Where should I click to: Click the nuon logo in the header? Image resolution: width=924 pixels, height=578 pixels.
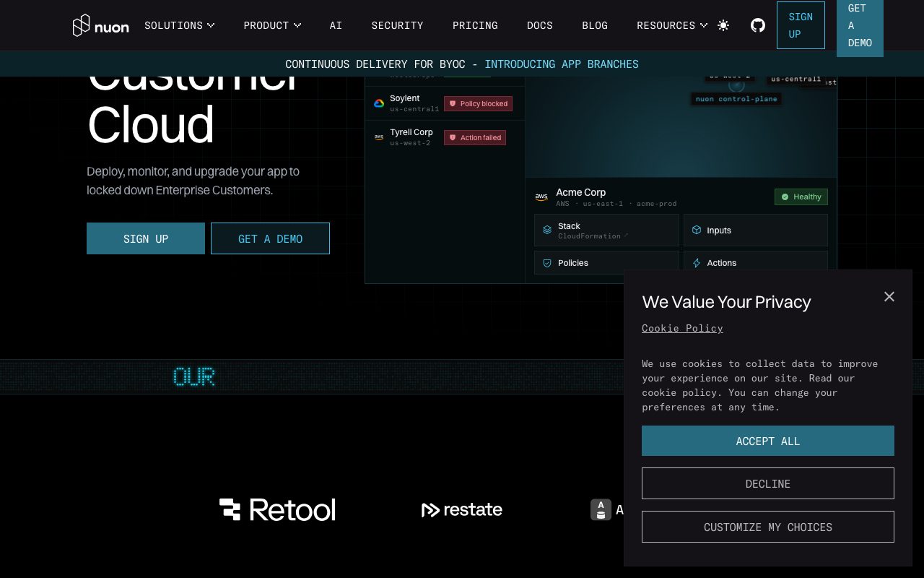(101, 26)
